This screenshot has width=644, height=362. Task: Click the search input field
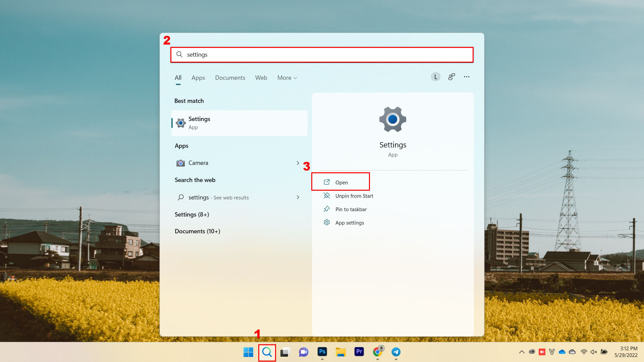(x=322, y=54)
